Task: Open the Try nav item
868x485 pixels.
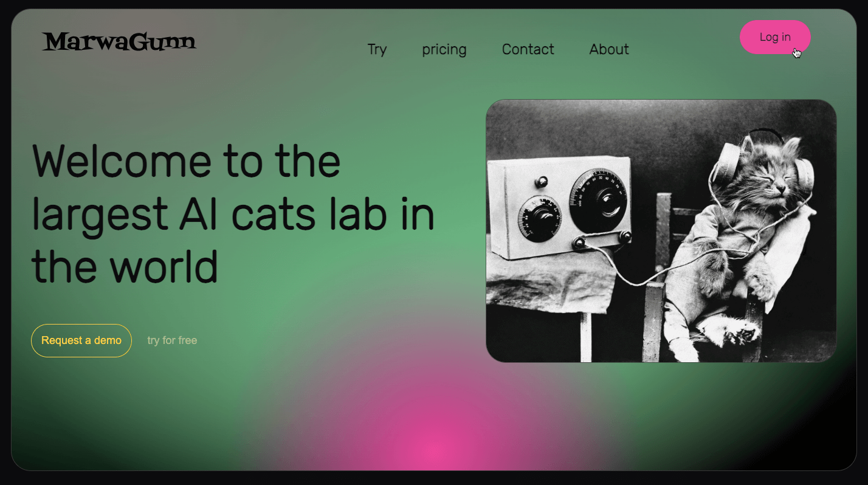Action: click(377, 49)
